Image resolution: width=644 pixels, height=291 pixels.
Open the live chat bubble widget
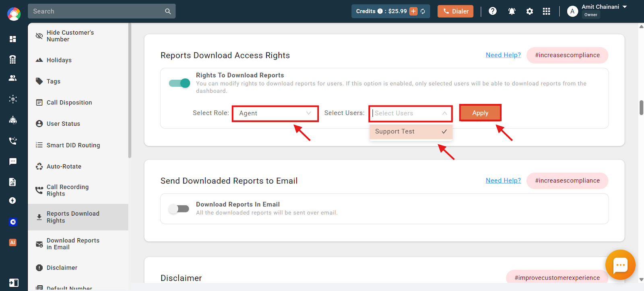620,265
